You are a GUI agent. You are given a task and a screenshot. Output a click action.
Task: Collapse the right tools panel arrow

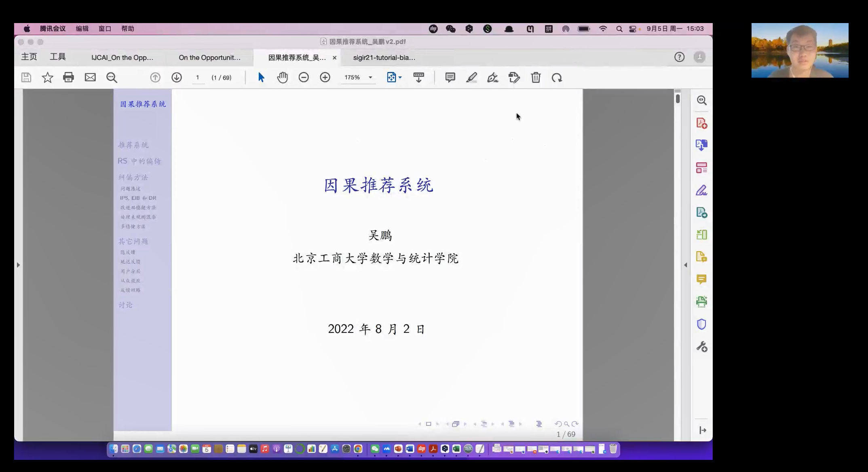tap(703, 430)
